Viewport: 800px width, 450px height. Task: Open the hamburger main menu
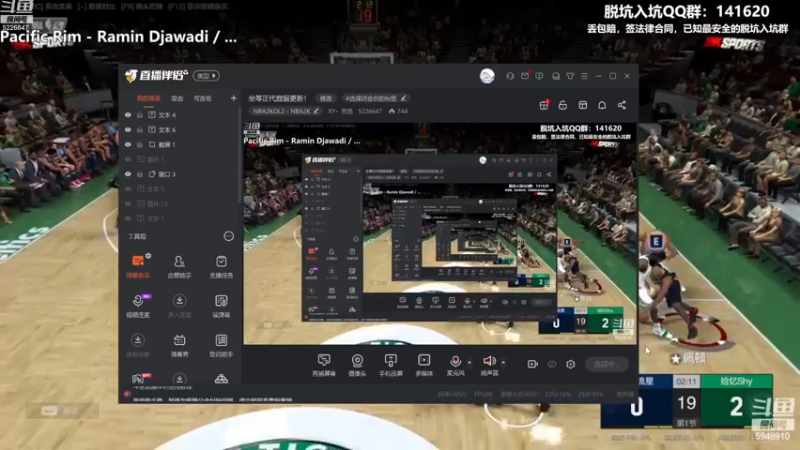pyautogui.click(x=584, y=76)
